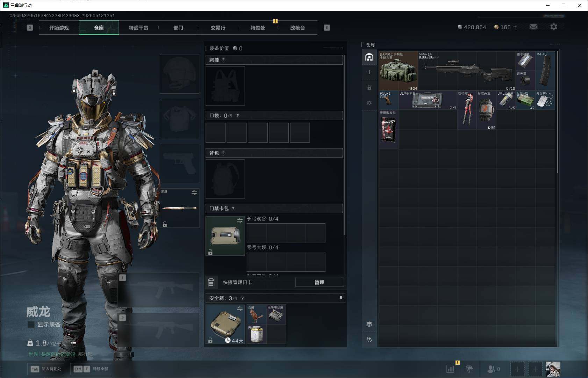
Task: Select the 电子干扰器 item
Action: pos(276,314)
